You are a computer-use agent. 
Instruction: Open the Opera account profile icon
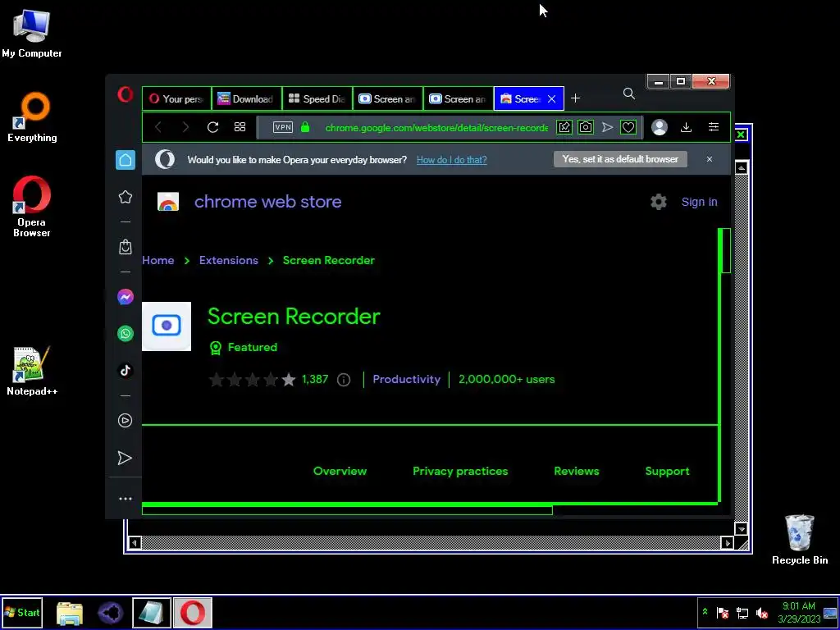[x=660, y=127]
